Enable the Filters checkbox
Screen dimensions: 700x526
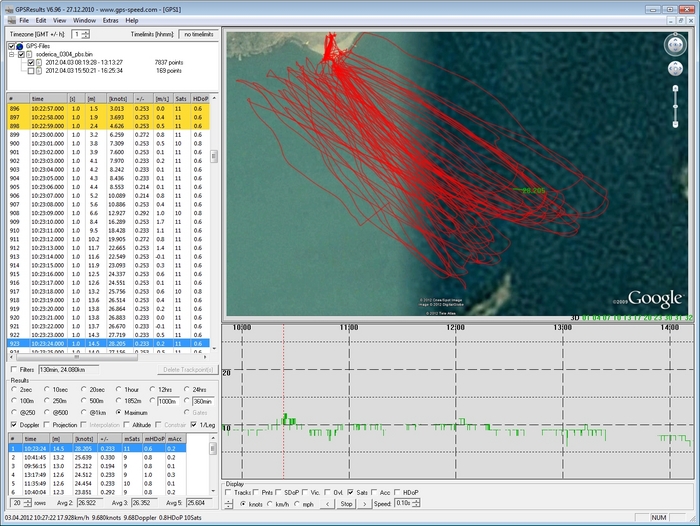tap(13, 370)
